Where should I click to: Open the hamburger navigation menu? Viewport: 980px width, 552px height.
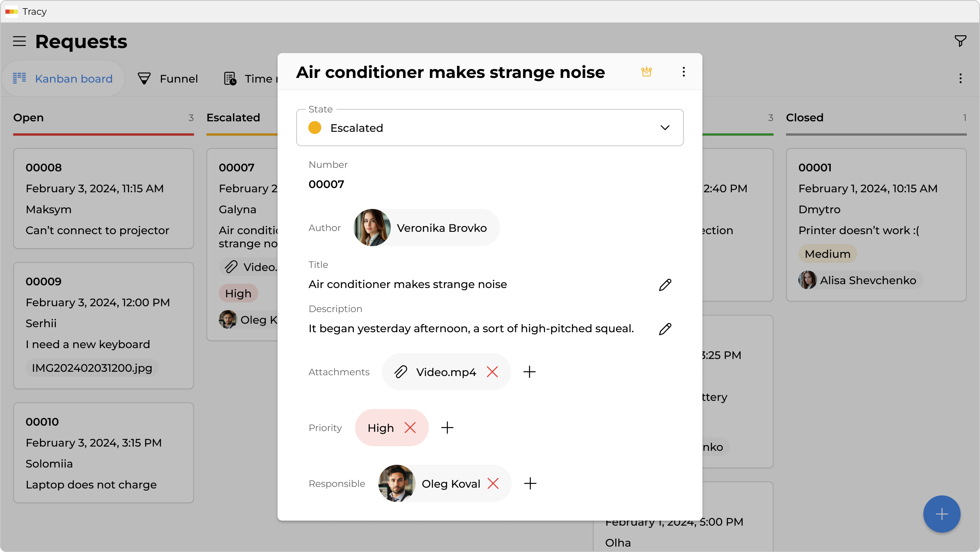[x=19, y=41]
